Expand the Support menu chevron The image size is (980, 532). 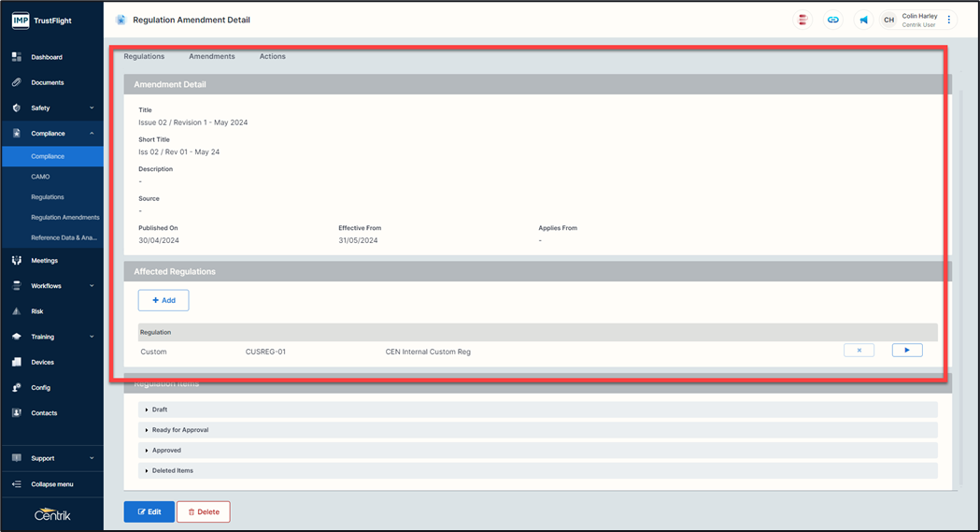click(x=92, y=458)
